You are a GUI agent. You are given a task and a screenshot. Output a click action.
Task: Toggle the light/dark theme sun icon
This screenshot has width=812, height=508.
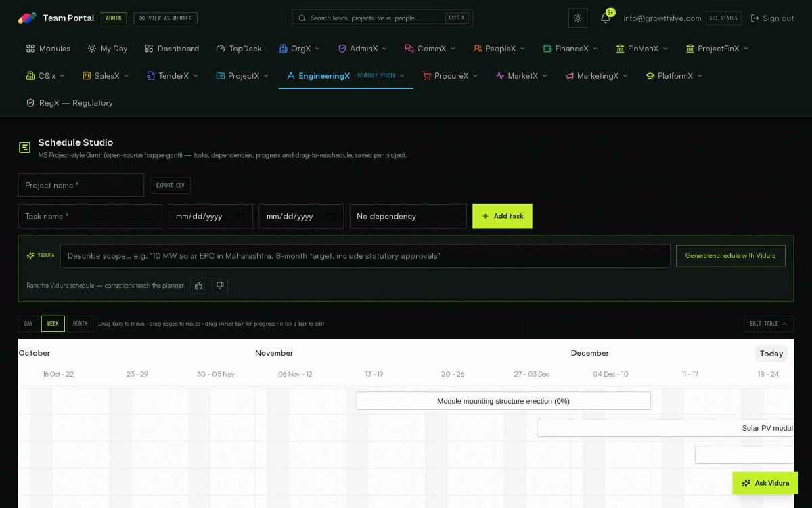(x=578, y=18)
